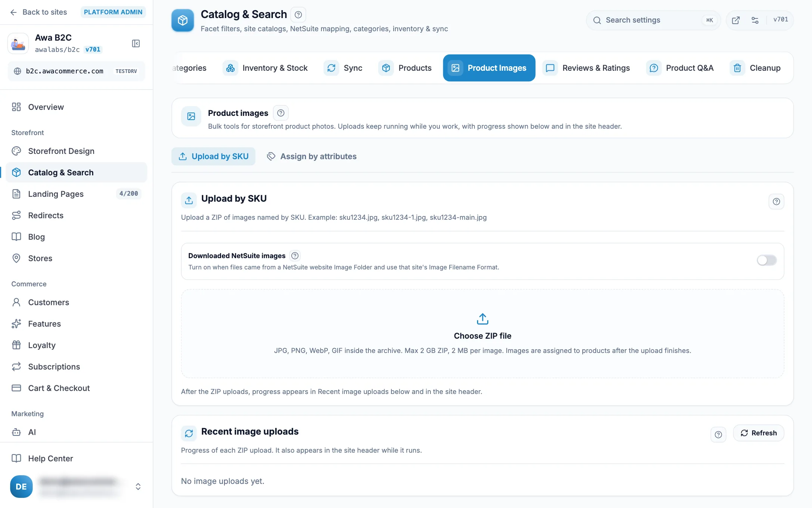Click the Cart & Checkout card icon

pos(16,388)
